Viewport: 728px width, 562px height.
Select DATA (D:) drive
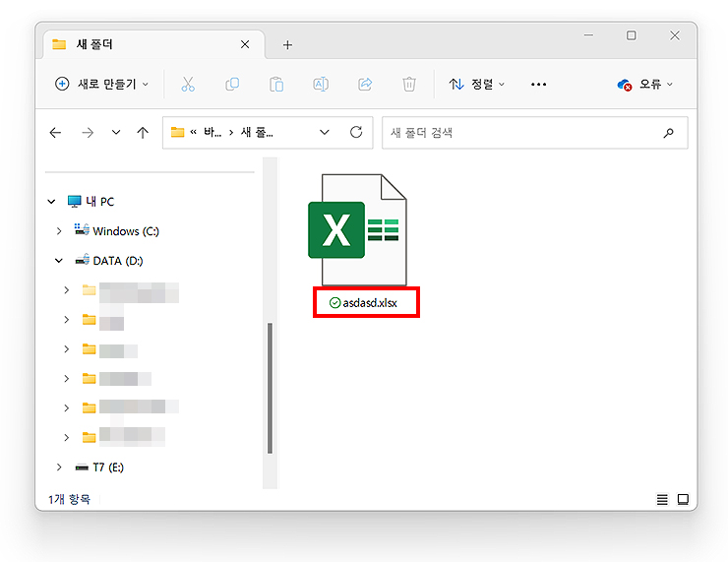coord(109,261)
